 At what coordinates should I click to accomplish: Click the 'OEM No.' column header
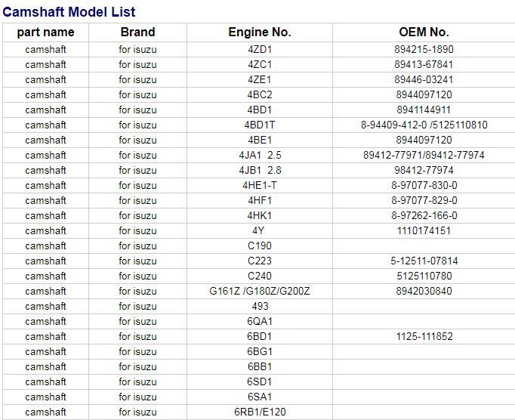pos(424,32)
